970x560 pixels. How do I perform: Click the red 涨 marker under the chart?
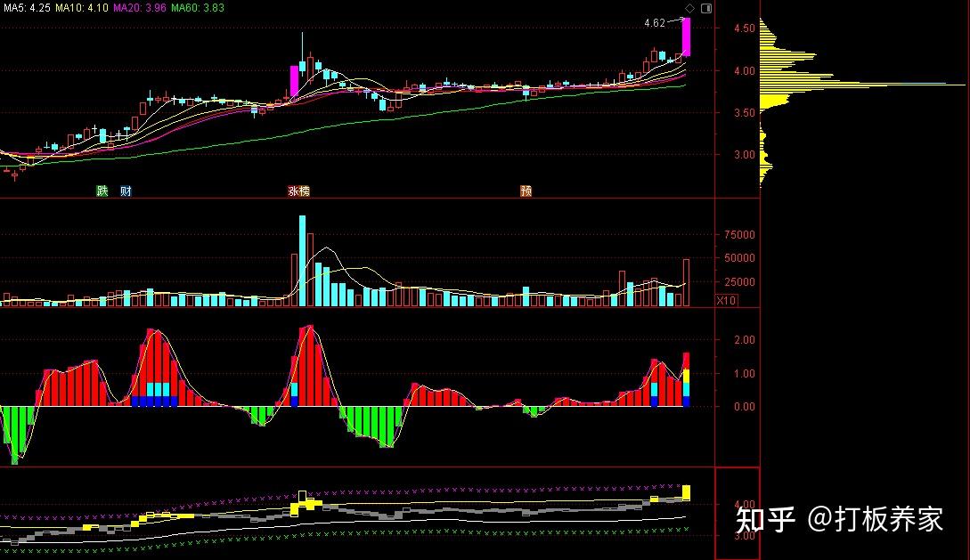293,191
